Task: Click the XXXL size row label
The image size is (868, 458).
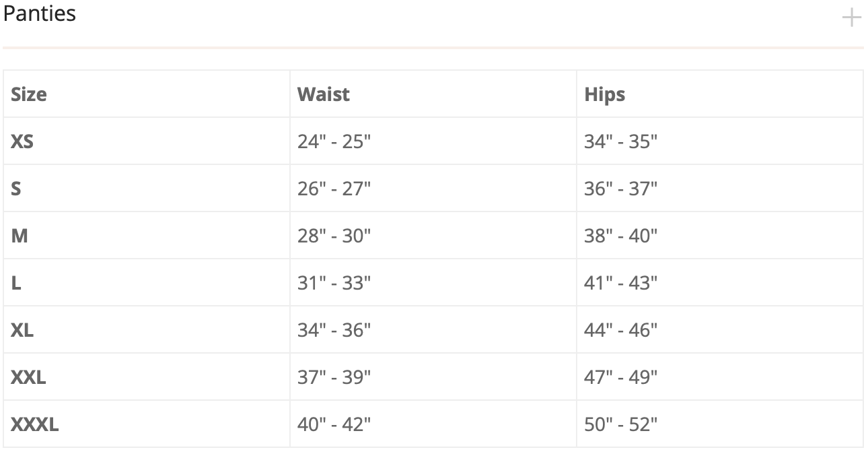Action: [35, 424]
